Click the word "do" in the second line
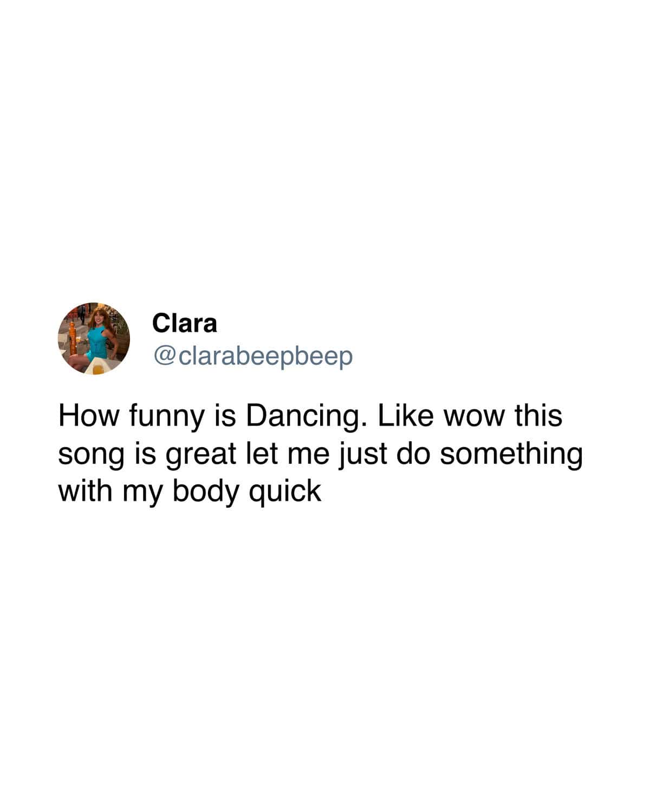Image resolution: width=650 pixels, height=812 pixels. click(415, 454)
